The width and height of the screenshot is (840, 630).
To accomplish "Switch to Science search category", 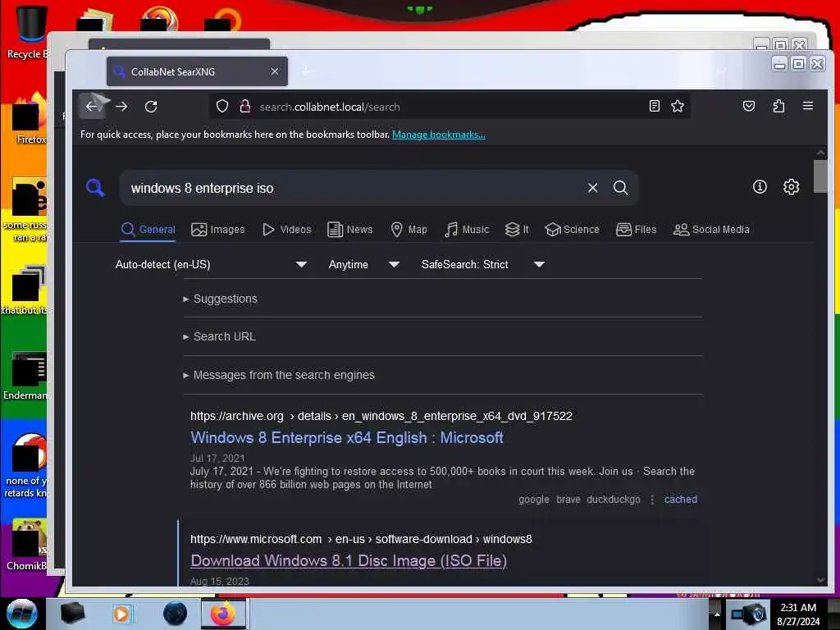I will [572, 230].
